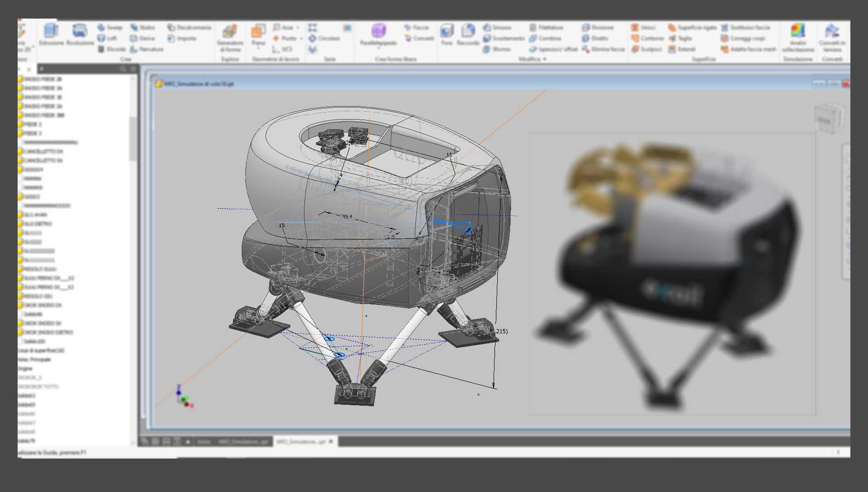Click the Sweep tool icon
Viewport: 868px width, 492px height.
coord(101,28)
